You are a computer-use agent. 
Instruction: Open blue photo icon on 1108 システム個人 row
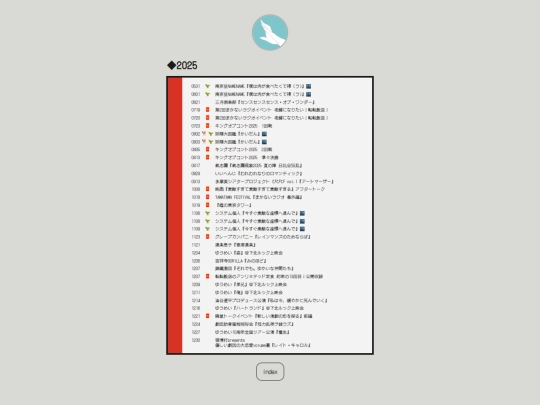pos(302,221)
